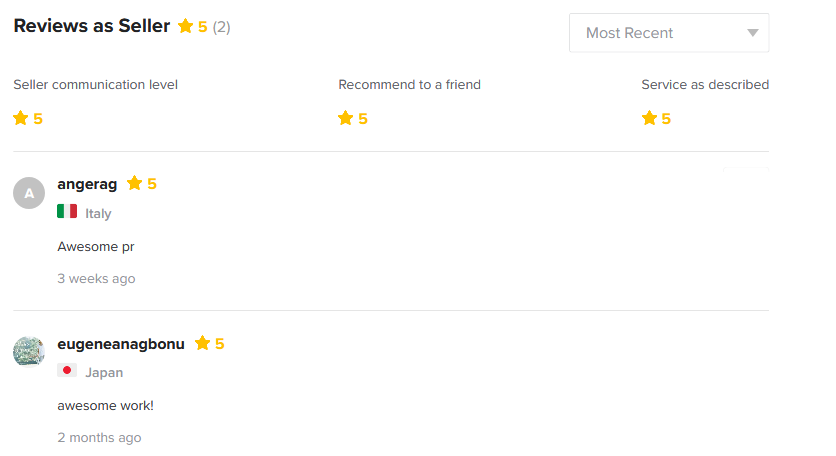Go to eugeneanagbonu's profile via username
836x456 pixels.
point(121,344)
